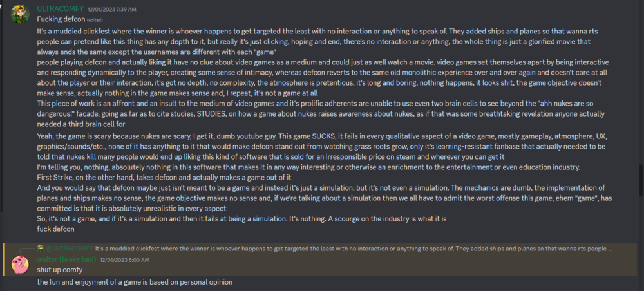Click the chat scrollbar thumb on the right edge
The height and width of the screenshot is (291, 644).
(641, 176)
